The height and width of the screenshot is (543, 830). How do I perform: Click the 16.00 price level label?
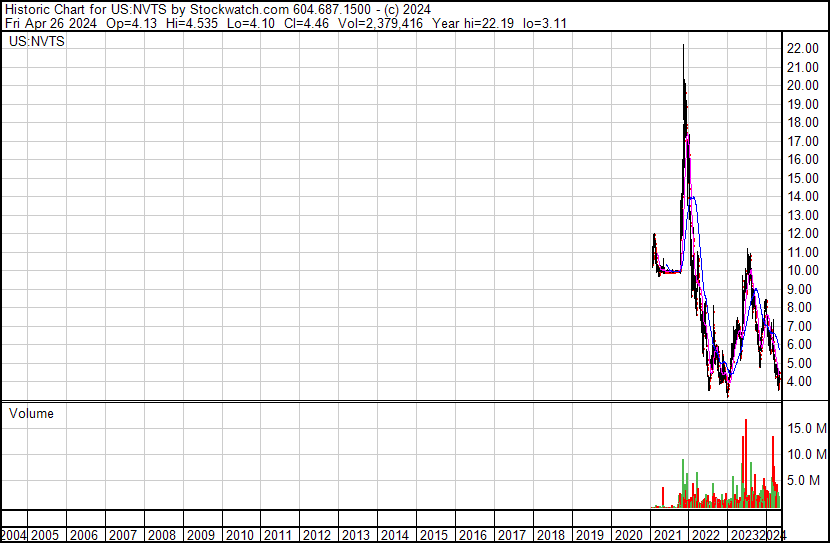[804, 159]
